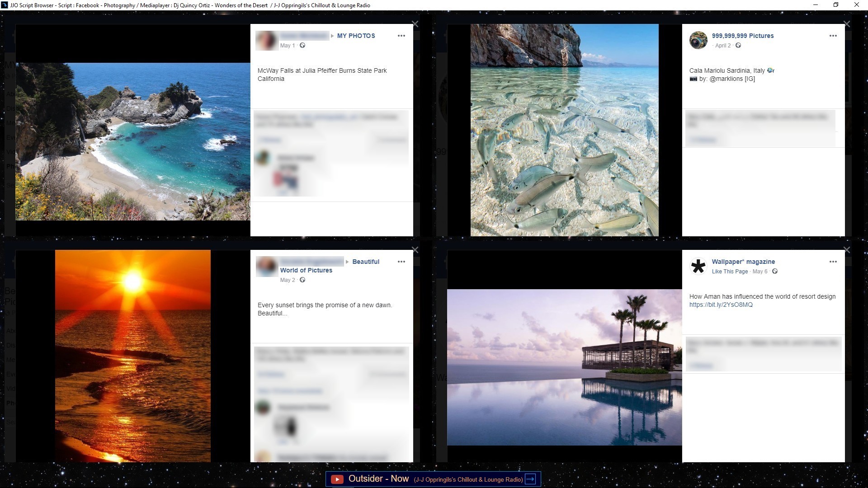
Task: Click the public globe icon beside April 2
Action: [738, 45]
